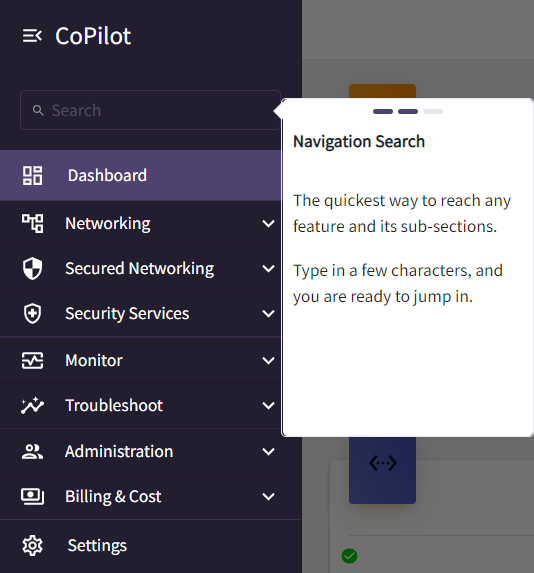This screenshot has height=573, width=534.
Task: Click the Billing & Cost money icon
Action: pos(33,496)
